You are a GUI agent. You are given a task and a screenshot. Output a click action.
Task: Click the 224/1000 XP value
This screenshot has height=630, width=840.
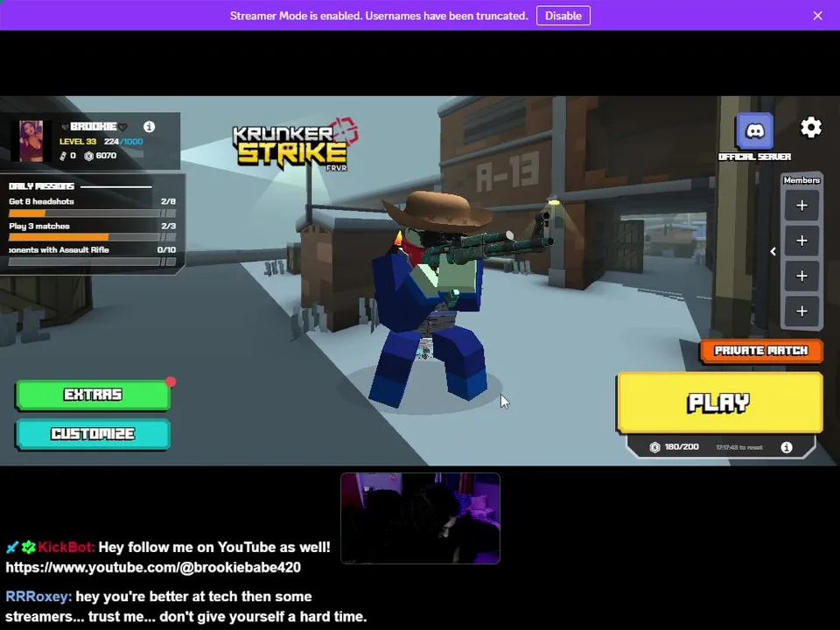123,142
